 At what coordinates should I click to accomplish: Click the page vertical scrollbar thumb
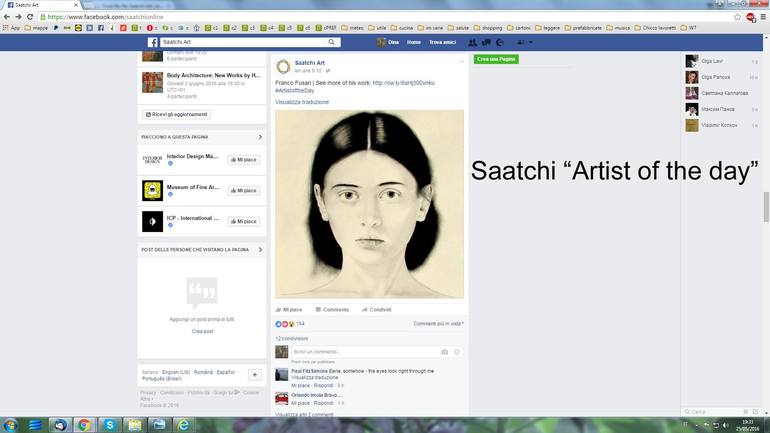coord(766,207)
